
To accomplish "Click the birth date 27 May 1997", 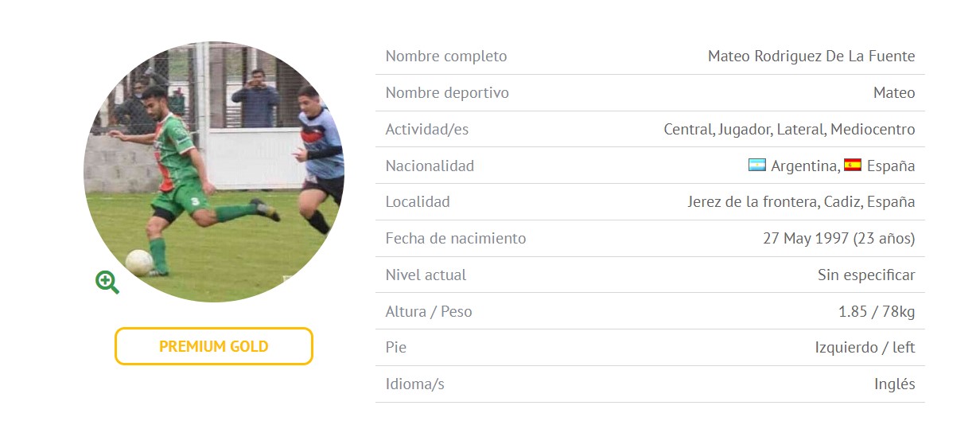I will [x=806, y=238].
